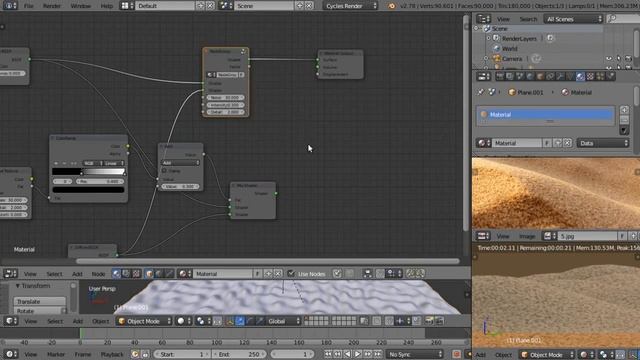Select the scale manipulator icon

click(x=260, y=321)
